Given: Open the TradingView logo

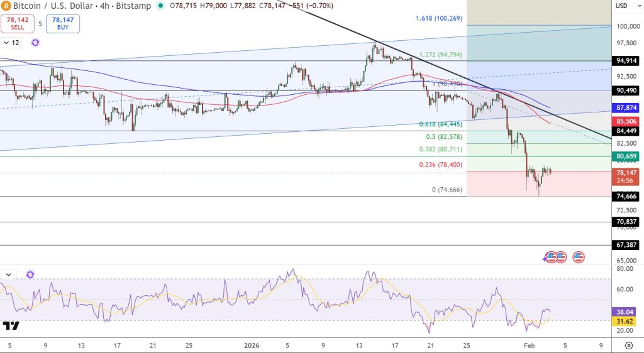Looking at the screenshot, I should click(x=11, y=325).
